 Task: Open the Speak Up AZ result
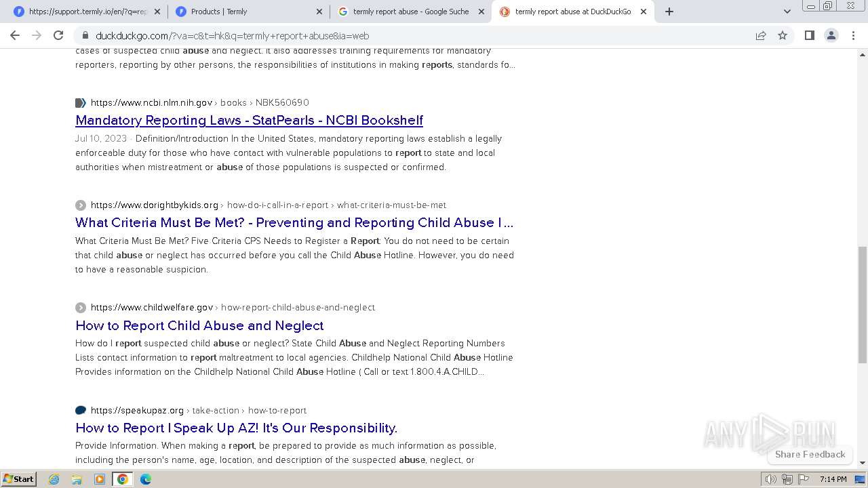point(236,428)
